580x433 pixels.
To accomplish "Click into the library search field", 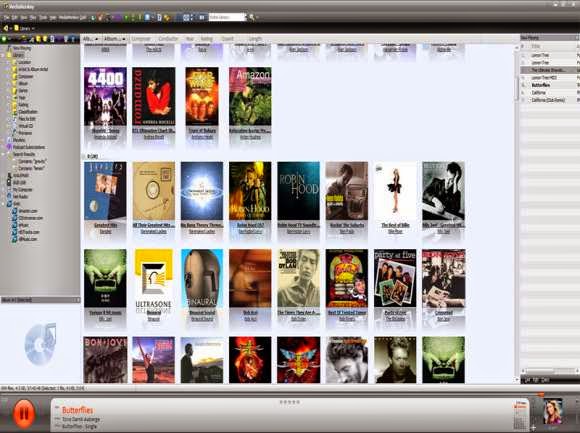I will coord(227,17).
